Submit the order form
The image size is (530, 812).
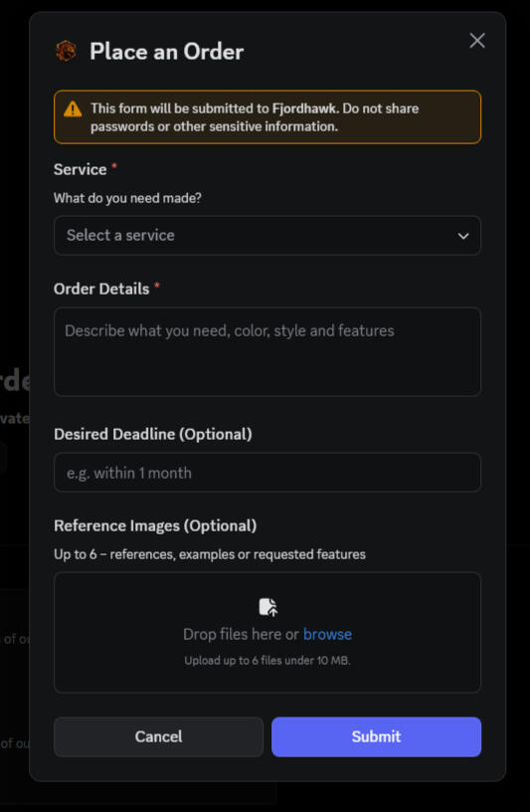pyautogui.click(x=376, y=736)
